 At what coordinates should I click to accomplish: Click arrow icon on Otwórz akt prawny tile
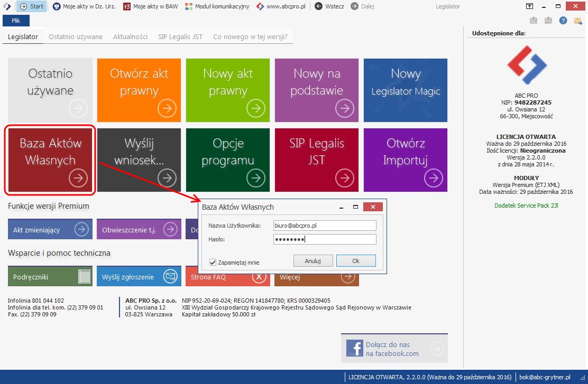[167, 108]
